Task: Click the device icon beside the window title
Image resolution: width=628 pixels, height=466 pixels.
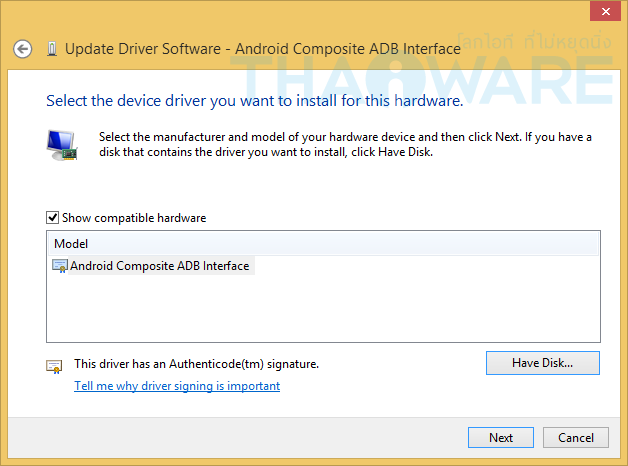Action: coord(51,48)
